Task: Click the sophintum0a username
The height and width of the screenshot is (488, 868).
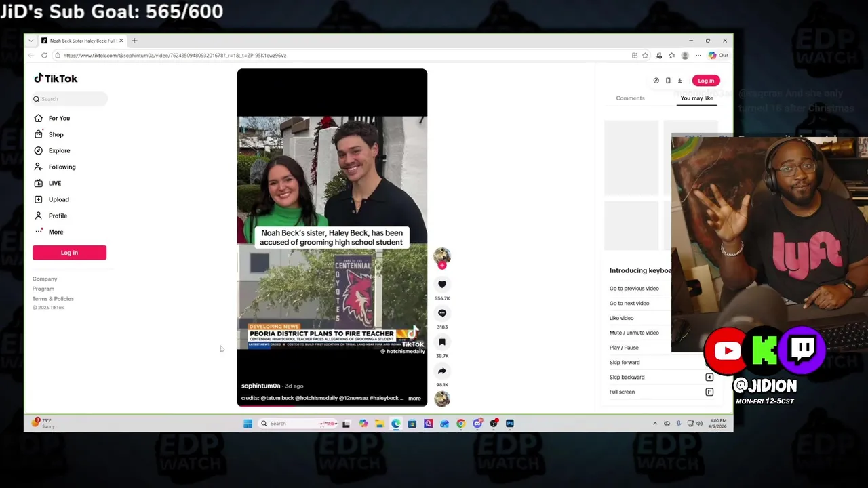Action: point(260,386)
